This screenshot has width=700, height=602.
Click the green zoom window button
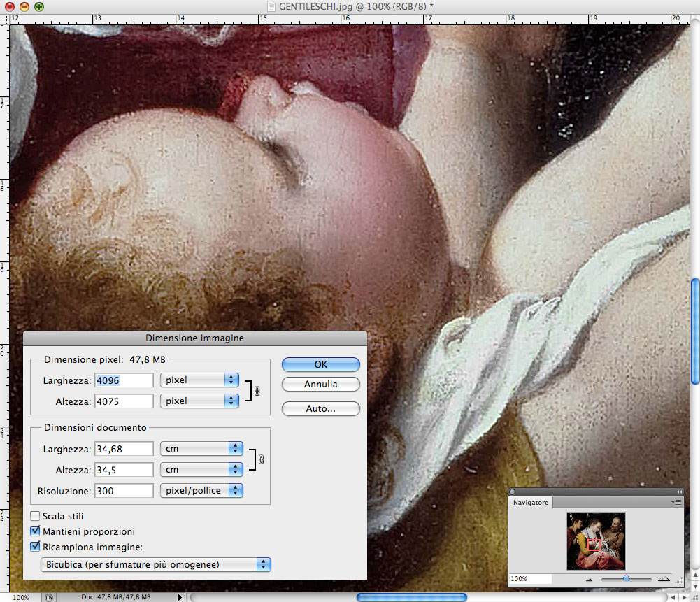point(39,7)
